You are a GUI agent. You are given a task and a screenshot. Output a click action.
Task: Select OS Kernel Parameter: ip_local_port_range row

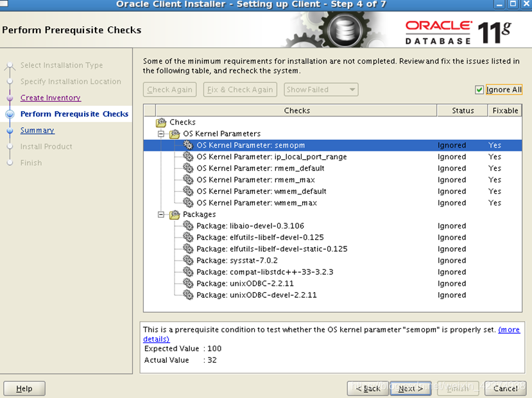[x=332, y=157]
